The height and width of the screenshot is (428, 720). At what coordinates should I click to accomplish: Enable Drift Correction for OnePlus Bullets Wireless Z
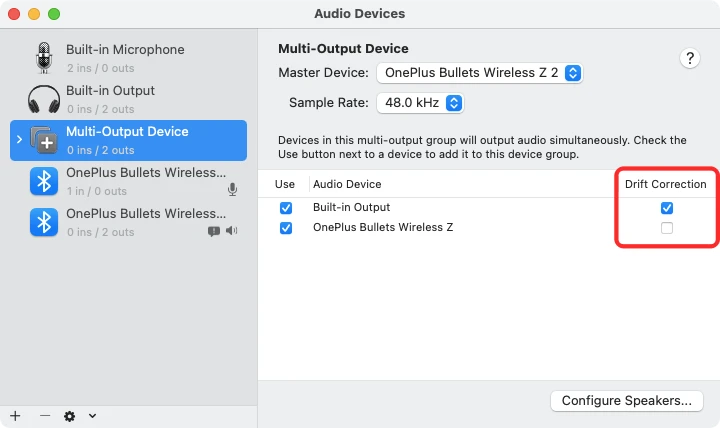click(667, 228)
